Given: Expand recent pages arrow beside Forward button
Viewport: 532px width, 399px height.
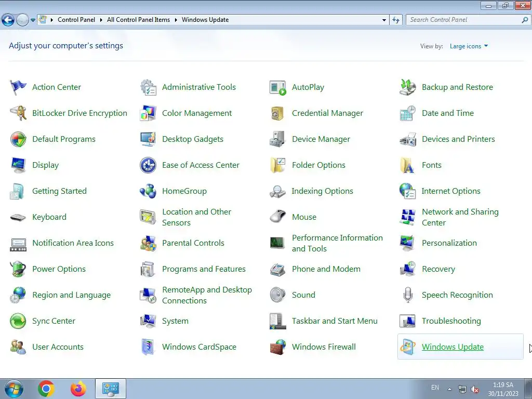Looking at the screenshot, I should point(33,20).
